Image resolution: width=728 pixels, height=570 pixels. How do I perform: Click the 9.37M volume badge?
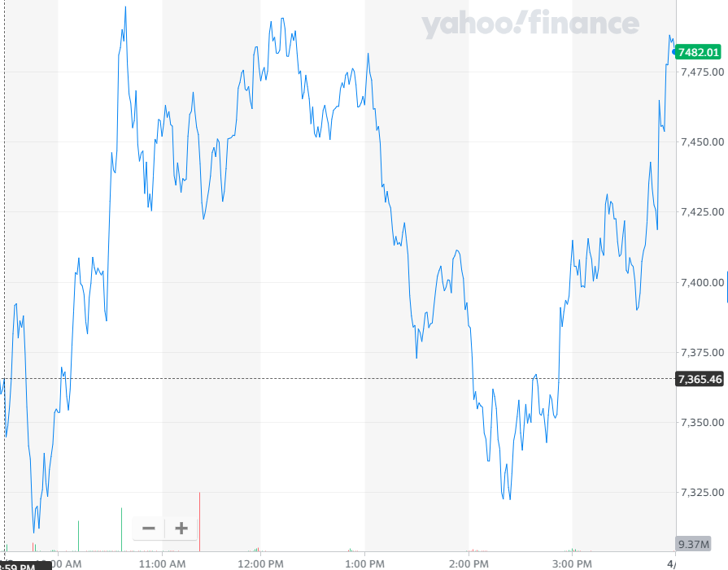point(694,544)
